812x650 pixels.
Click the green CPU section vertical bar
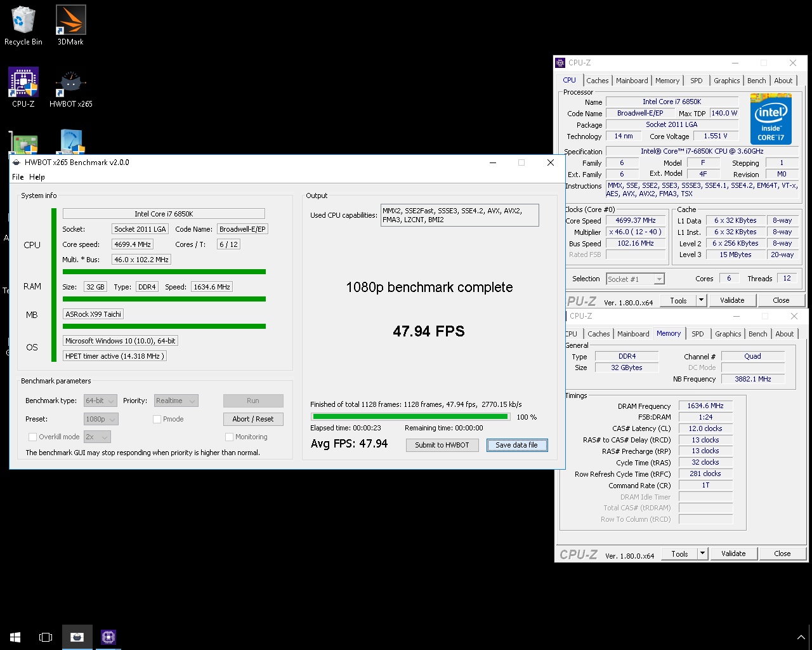pyautogui.click(x=55, y=285)
